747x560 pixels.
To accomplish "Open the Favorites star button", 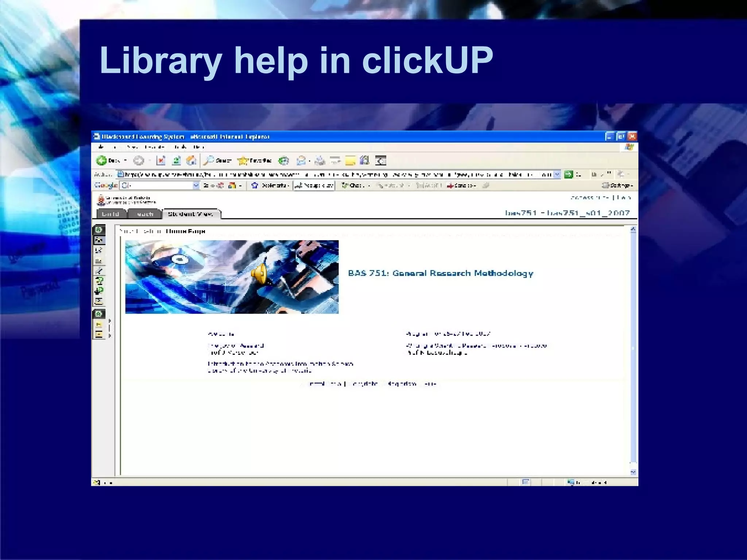I will [254, 160].
